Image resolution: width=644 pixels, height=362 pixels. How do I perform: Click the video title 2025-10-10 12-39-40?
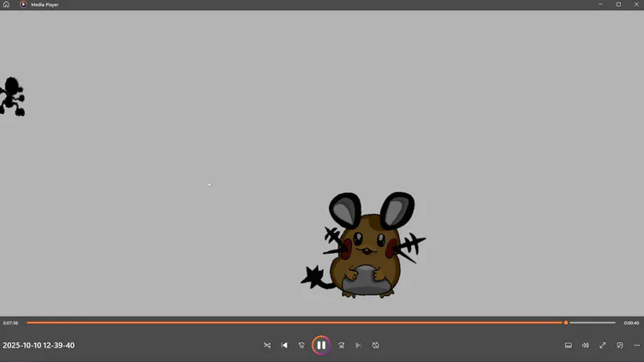39,345
